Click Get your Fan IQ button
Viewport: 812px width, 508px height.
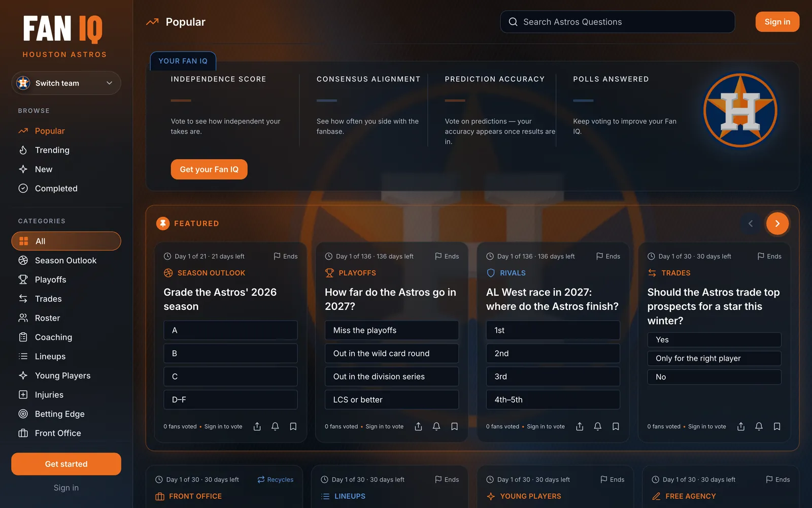[x=209, y=169]
